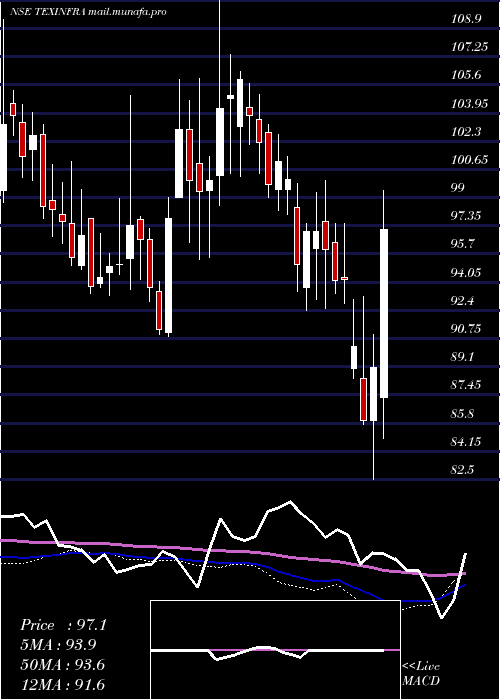Click the 105.6 price axis label
The height and width of the screenshot is (700, 500).
(x=467, y=75)
